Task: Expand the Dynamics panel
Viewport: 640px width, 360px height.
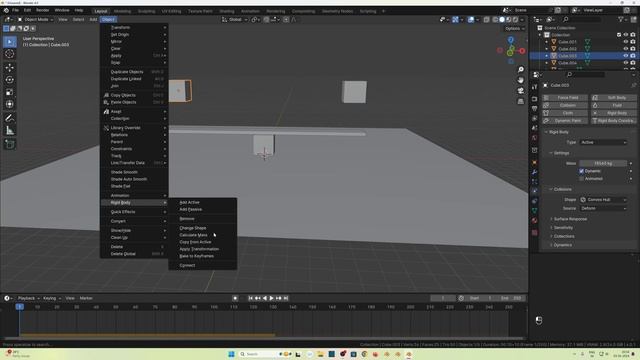Action: 562,245
